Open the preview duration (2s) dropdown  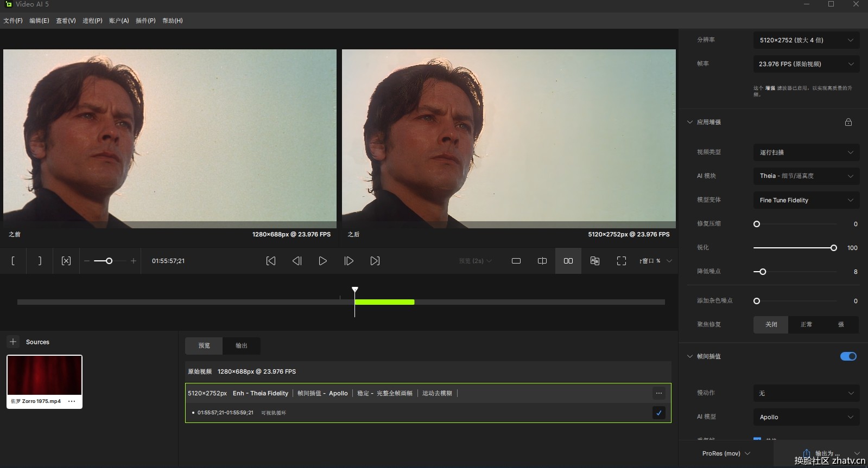(476, 261)
